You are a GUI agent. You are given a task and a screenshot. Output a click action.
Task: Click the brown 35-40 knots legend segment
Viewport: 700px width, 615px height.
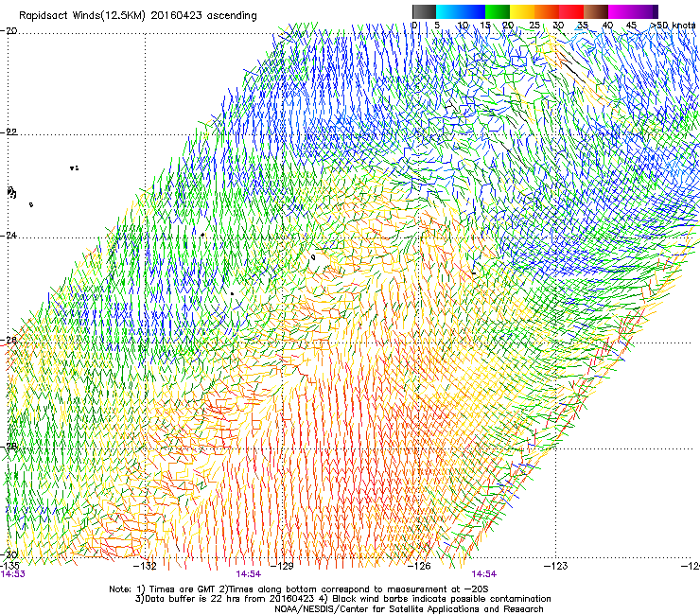click(596, 11)
